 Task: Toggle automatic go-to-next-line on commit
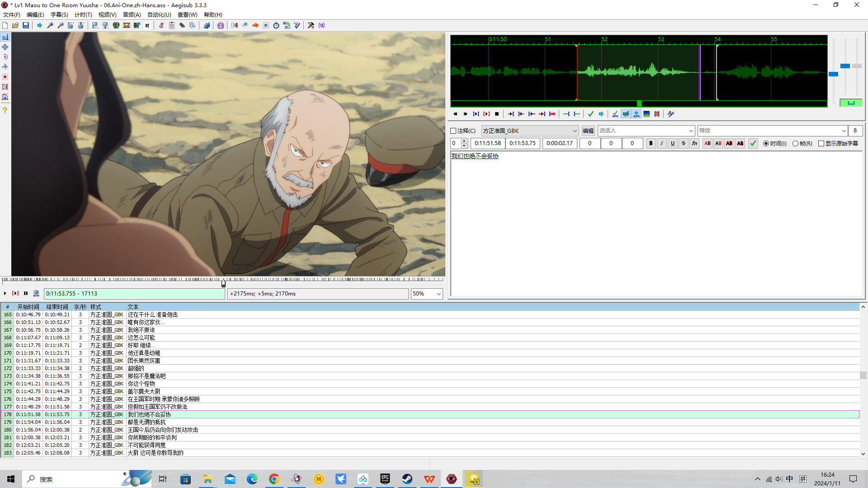click(626, 114)
